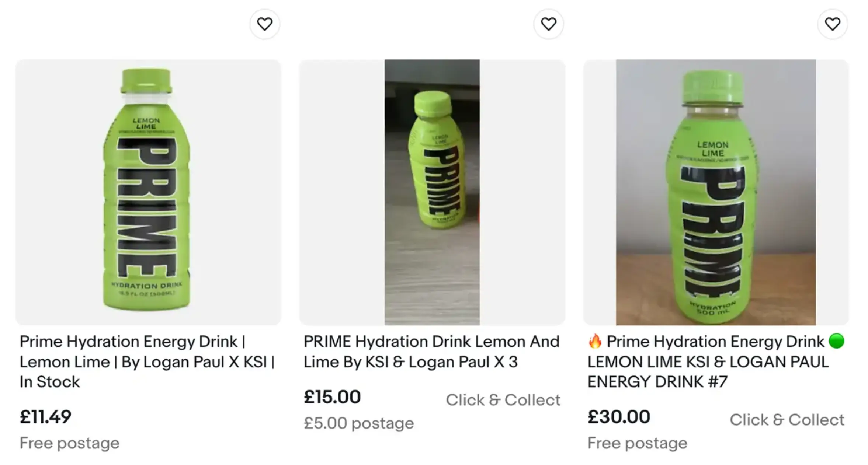Toggle the watch heart above the middle product
Image resolution: width=868 pixels, height=465 pixels.
(x=548, y=23)
